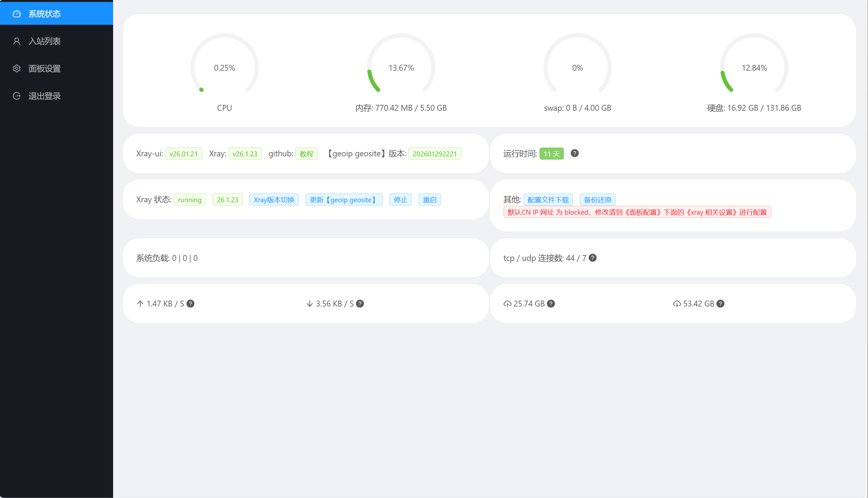
Task: Click the logout icon beside 退出登录
Action: (x=17, y=96)
